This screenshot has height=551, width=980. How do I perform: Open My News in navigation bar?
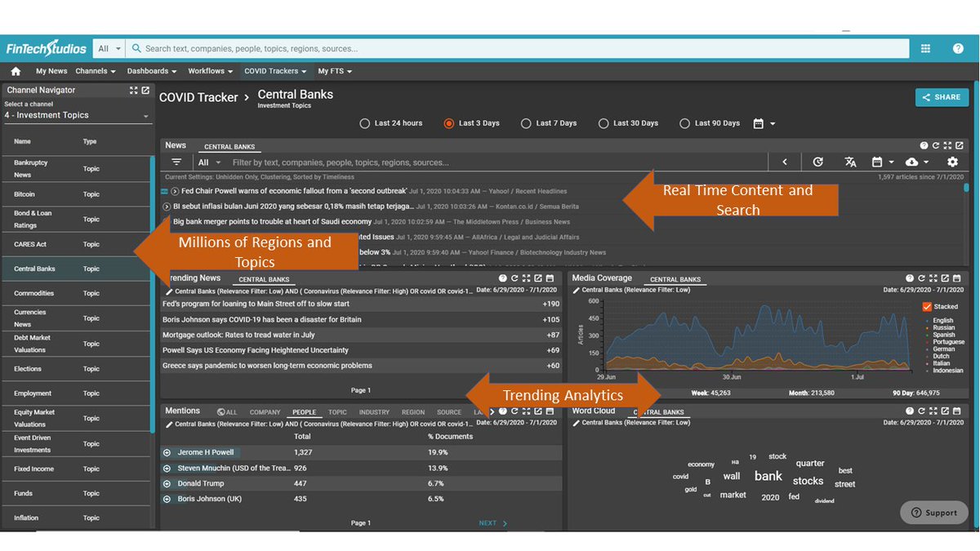point(51,72)
